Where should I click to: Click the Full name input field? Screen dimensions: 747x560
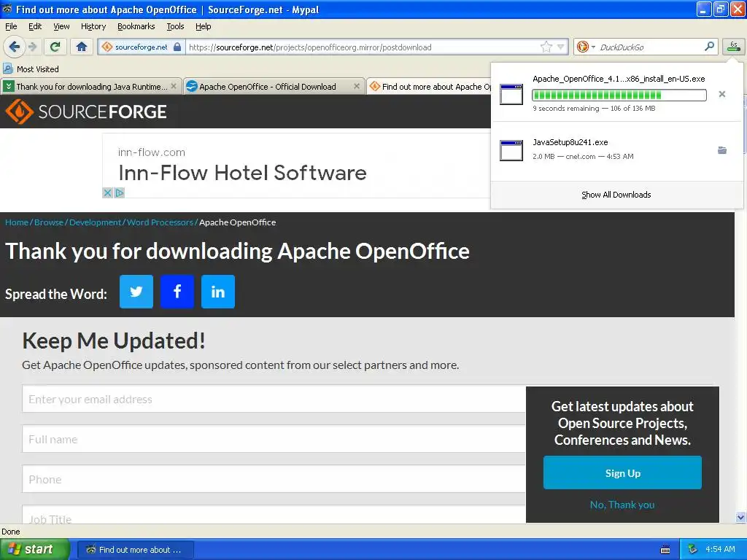(x=274, y=439)
